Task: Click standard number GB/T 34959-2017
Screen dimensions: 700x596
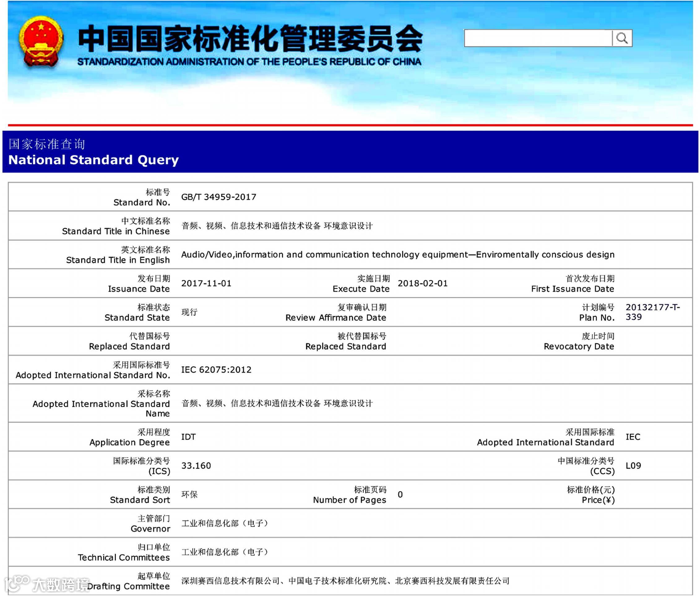Action: (218, 197)
